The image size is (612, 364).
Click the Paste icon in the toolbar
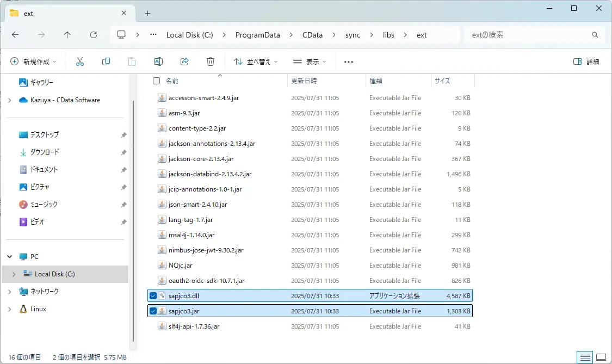(132, 61)
